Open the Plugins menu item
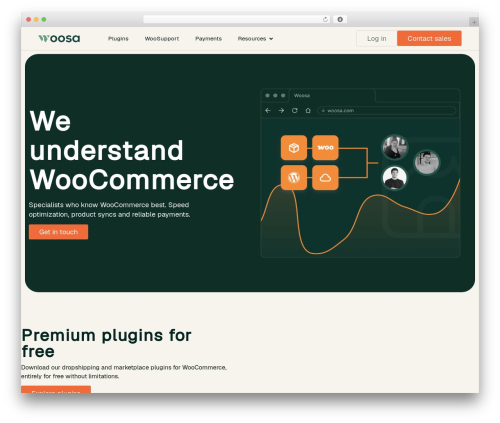 coord(118,39)
